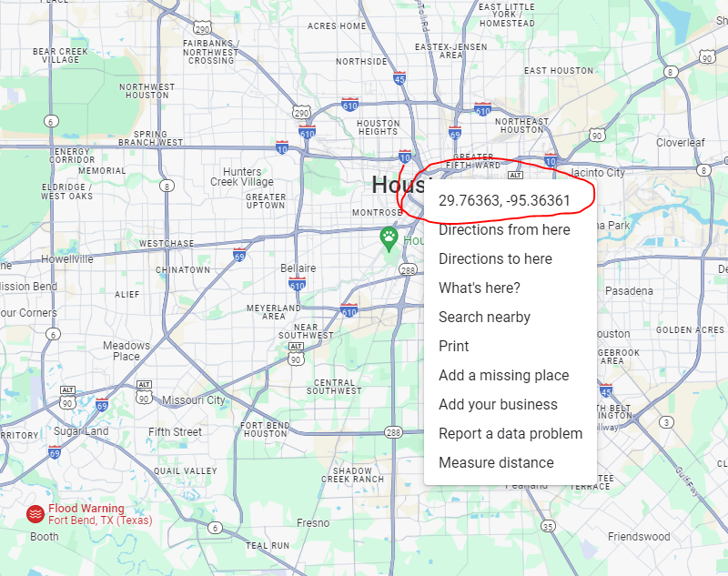The image size is (728, 576).
Task: Click the Cloverleaf label
Action: (x=680, y=143)
